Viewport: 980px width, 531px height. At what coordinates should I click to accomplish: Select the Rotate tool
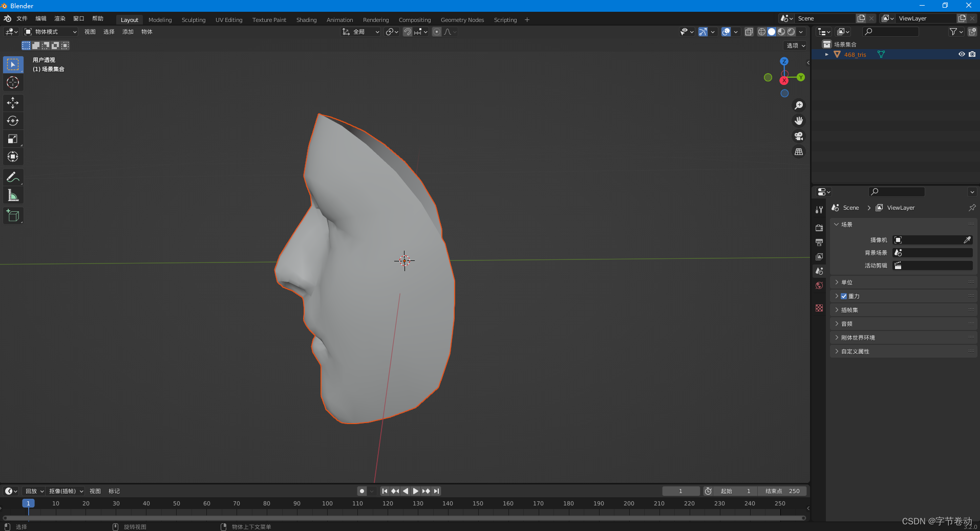coord(13,121)
